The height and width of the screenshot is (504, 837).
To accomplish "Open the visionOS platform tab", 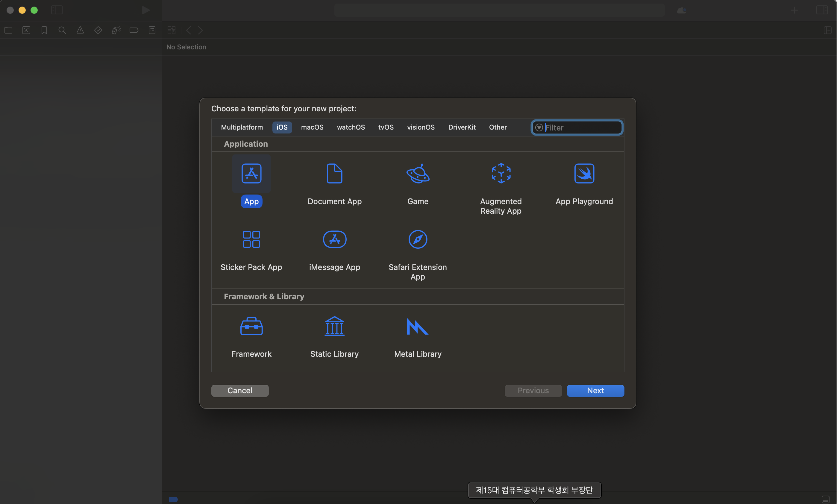I will pos(421,127).
